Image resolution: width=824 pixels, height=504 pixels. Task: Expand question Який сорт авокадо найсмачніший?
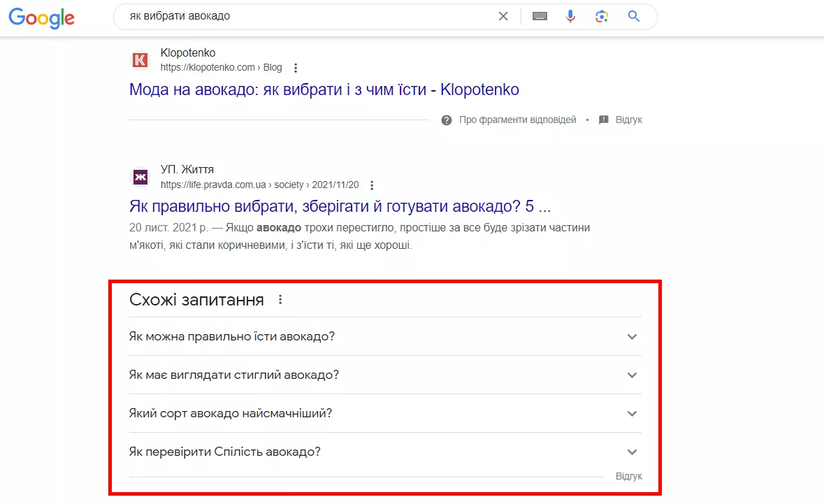[x=385, y=413]
